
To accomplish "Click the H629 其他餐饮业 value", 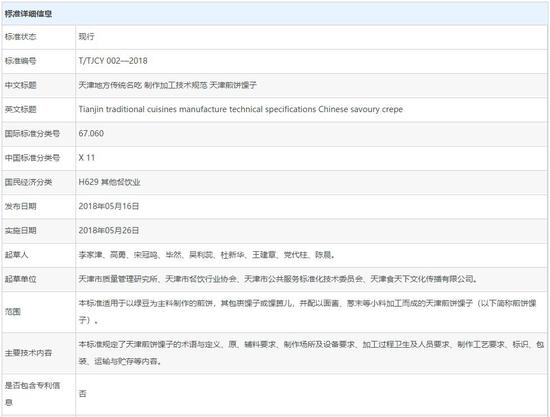I will pos(109,182).
